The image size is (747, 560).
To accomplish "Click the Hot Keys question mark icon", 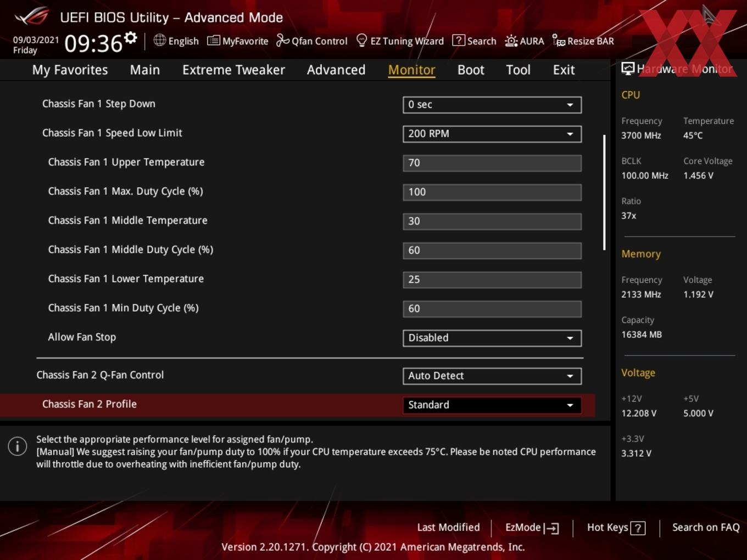I will (x=638, y=528).
